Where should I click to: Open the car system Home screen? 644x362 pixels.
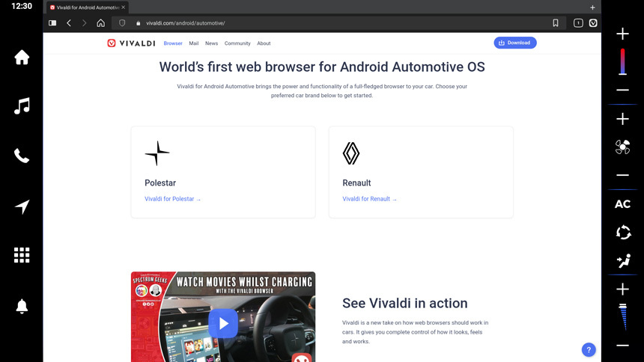22,57
